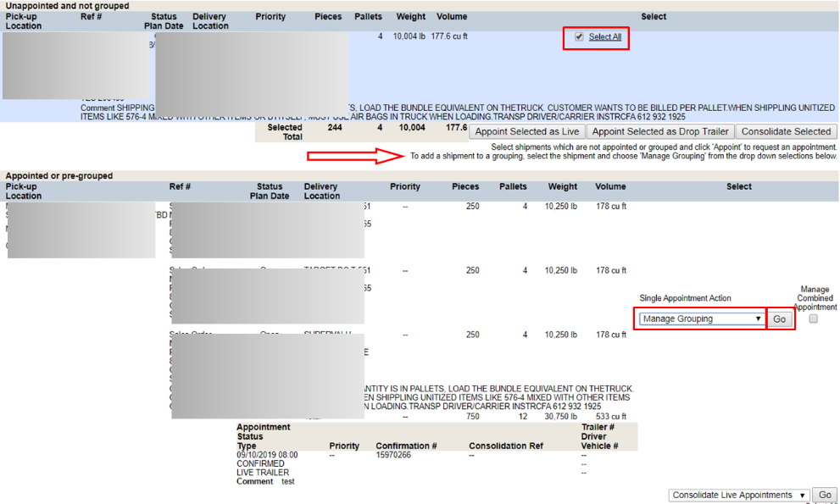Expand the Single Appointment Action selection list

[699, 318]
